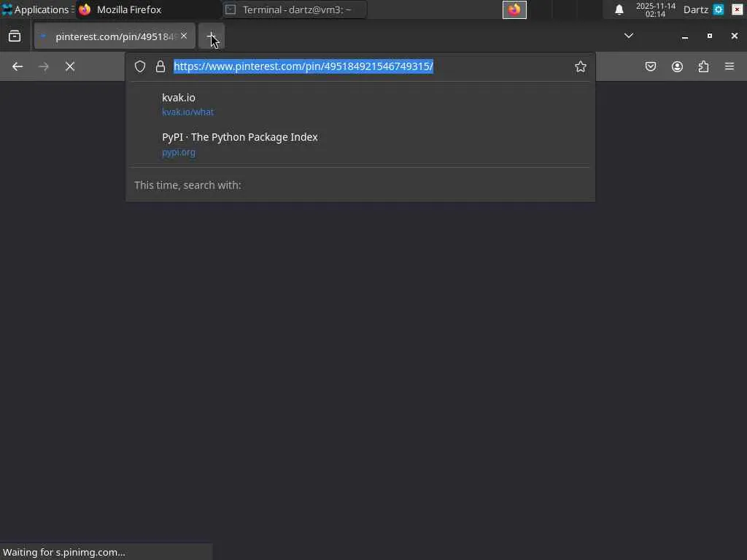
Task: Switch to Mozilla Firefox taskbar item
Action: 147,9
